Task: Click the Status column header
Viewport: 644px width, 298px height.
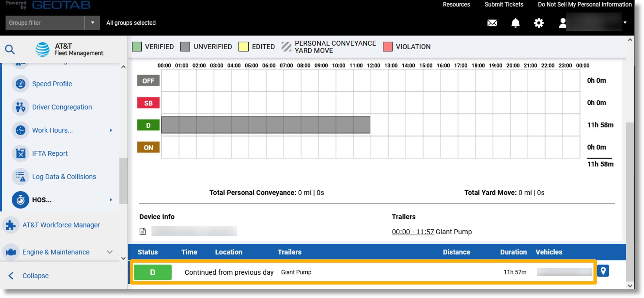Action: [x=148, y=252]
